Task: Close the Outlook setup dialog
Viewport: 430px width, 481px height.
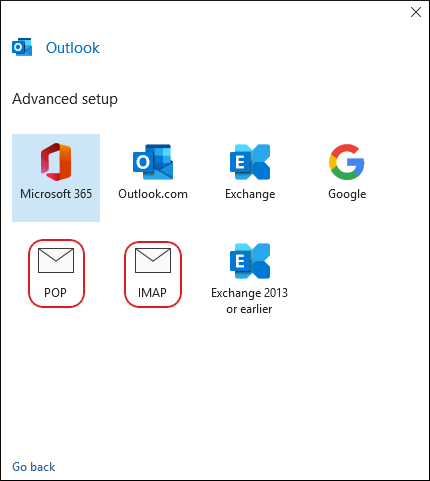Action: (416, 12)
